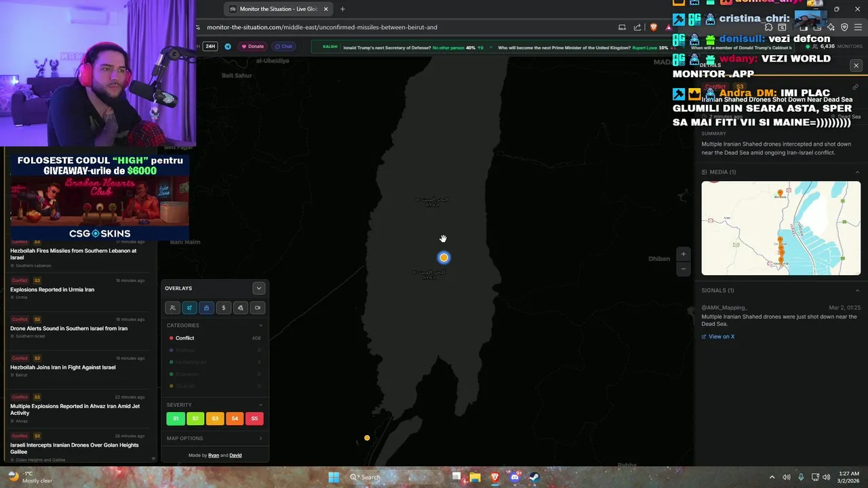Open Israeli Intercepts Iranian Drones Golan event

77,448
